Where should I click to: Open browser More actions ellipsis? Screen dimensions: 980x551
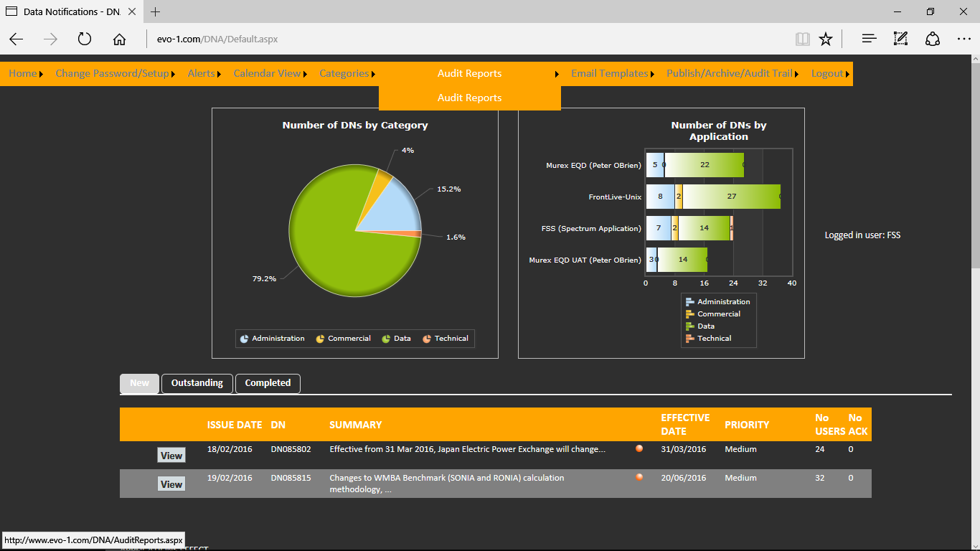tap(963, 39)
